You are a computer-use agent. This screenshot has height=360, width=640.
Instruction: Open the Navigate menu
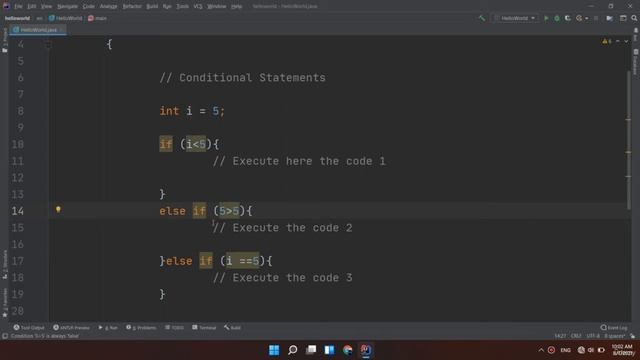(67, 7)
